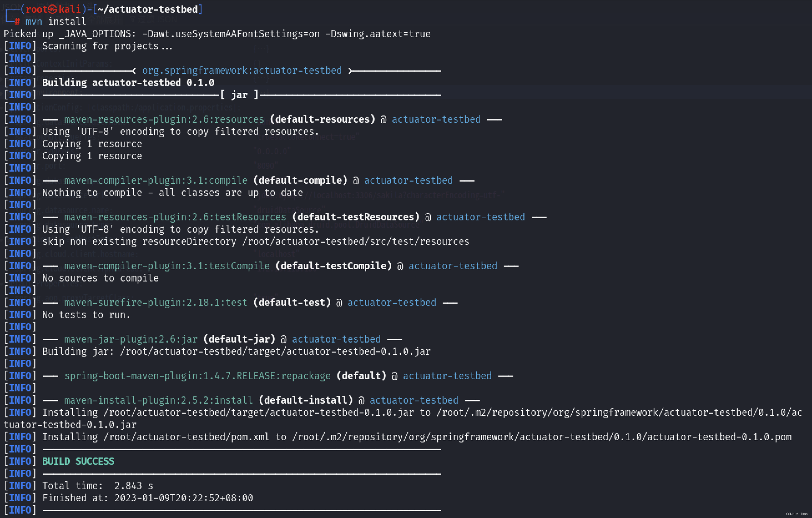Click 'maven-compiler-plugin:3.1:compile' text
The height and width of the screenshot is (518, 812).
156,180
